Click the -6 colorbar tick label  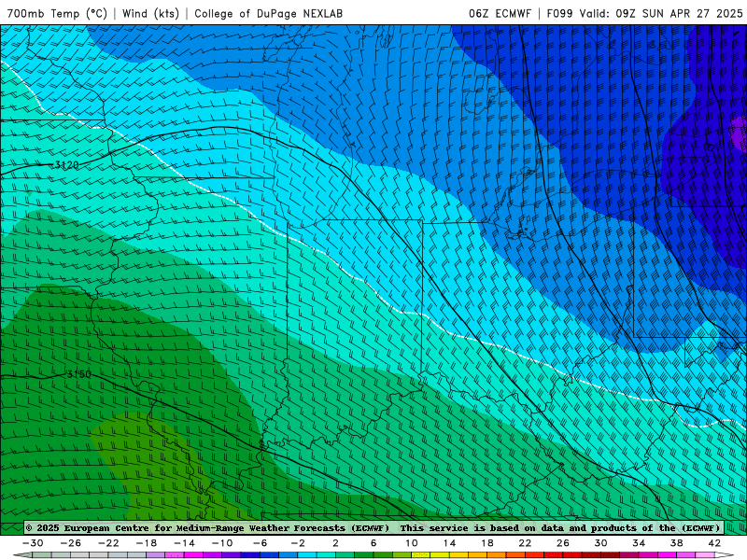pyautogui.click(x=260, y=543)
